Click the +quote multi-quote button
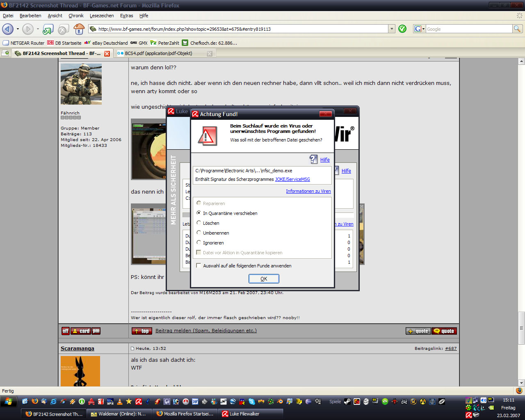Image resolution: width=525 pixels, height=420 pixels. [x=418, y=331]
